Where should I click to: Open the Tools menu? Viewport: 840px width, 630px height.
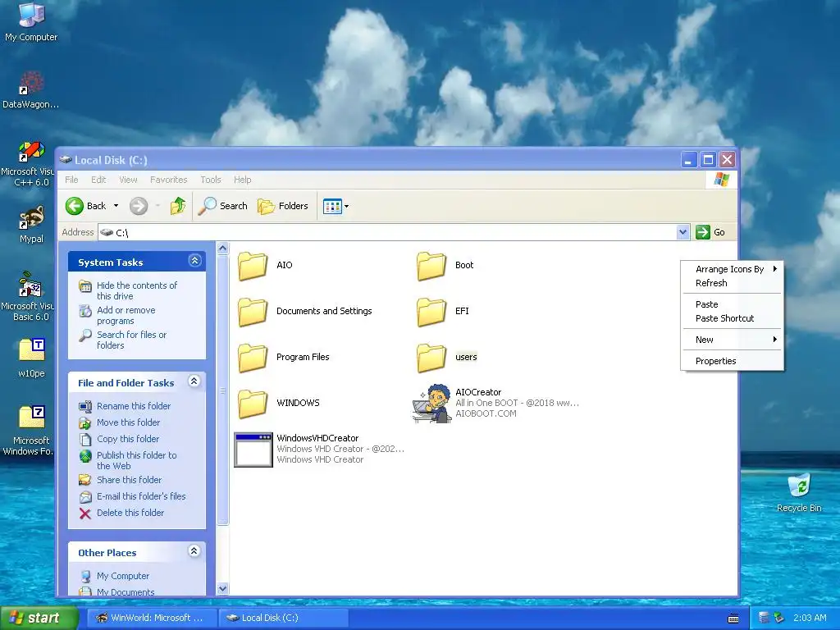[211, 180]
